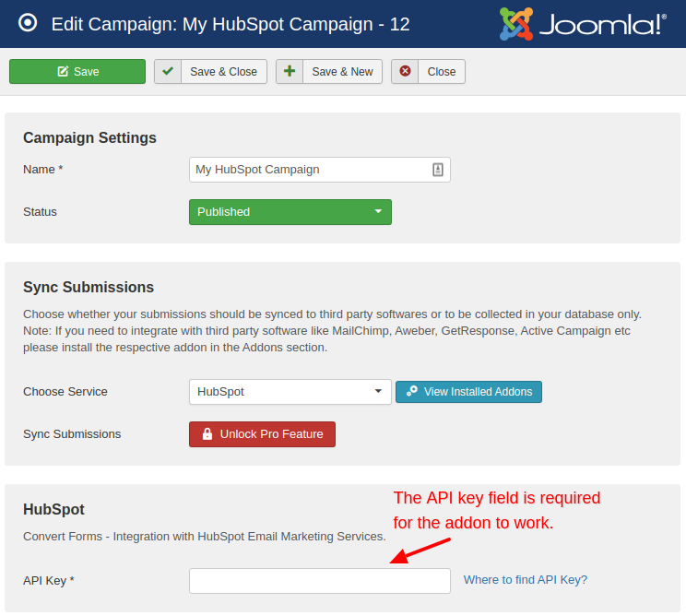Click the Joomla logo
Viewport: 686px width, 616px height.
[x=583, y=24]
